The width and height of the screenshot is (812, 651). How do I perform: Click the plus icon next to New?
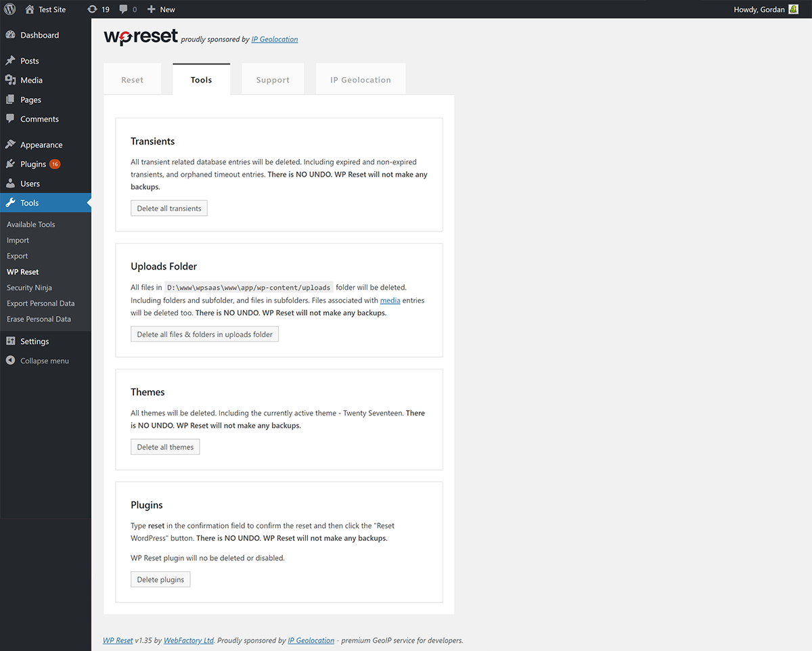(152, 9)
